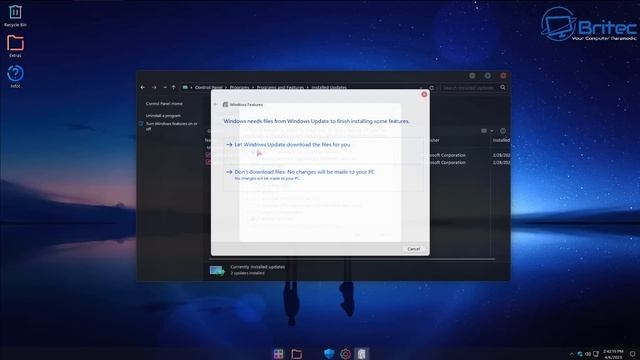Screen dimensions: 640x360
Task: Refresh the Installed Updates list
Action: (x=431, y=87)
